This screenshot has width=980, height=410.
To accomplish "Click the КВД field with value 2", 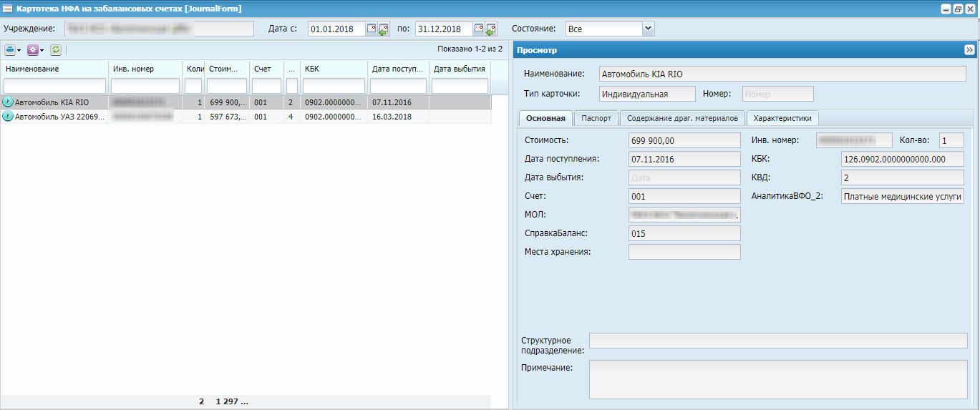I will tap(903, 177).
